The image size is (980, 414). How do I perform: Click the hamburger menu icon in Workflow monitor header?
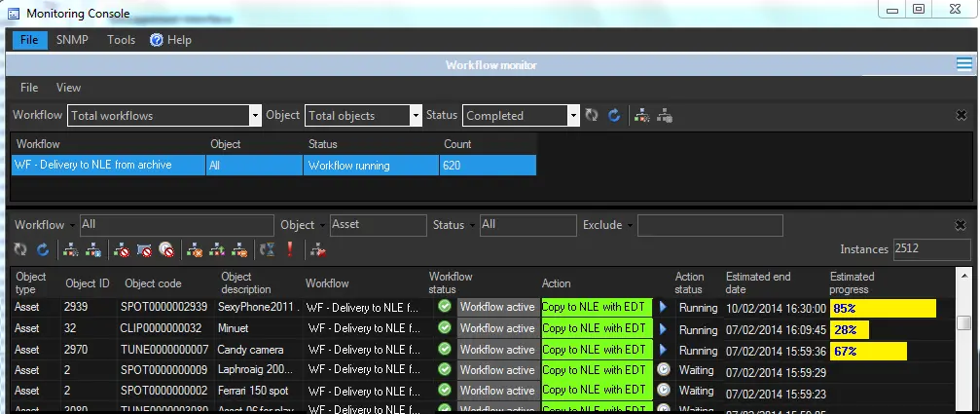(964, 64)
